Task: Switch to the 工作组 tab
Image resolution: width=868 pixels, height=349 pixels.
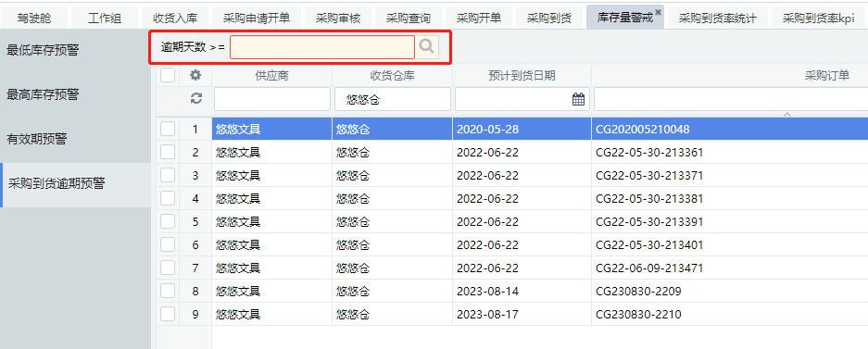Action: click(x=105, y=19)
